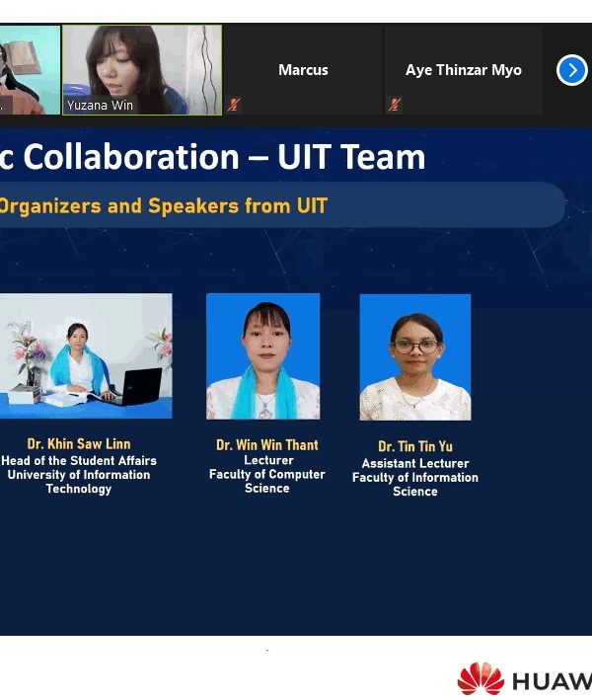The height and width of the screenshot is (700, 592).
Task: Click the Dr. Khin Saw Linn name text
Action: pos(79,444)
